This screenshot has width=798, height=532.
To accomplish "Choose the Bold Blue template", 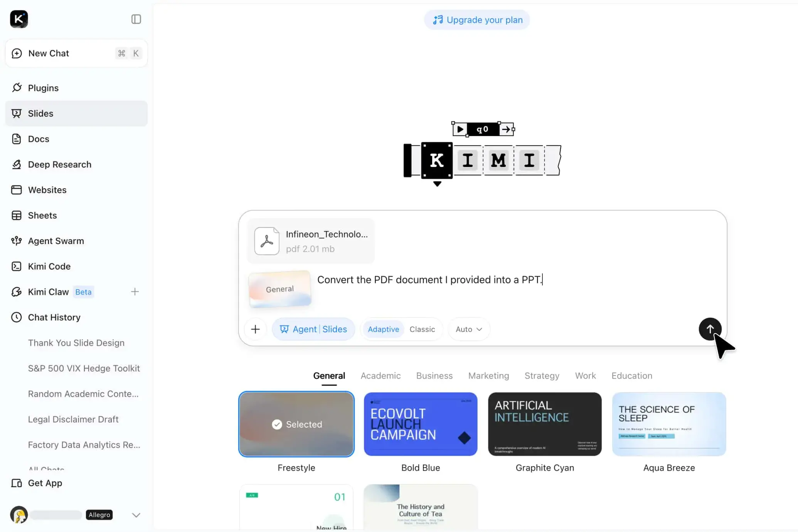I will coord(421,424).
